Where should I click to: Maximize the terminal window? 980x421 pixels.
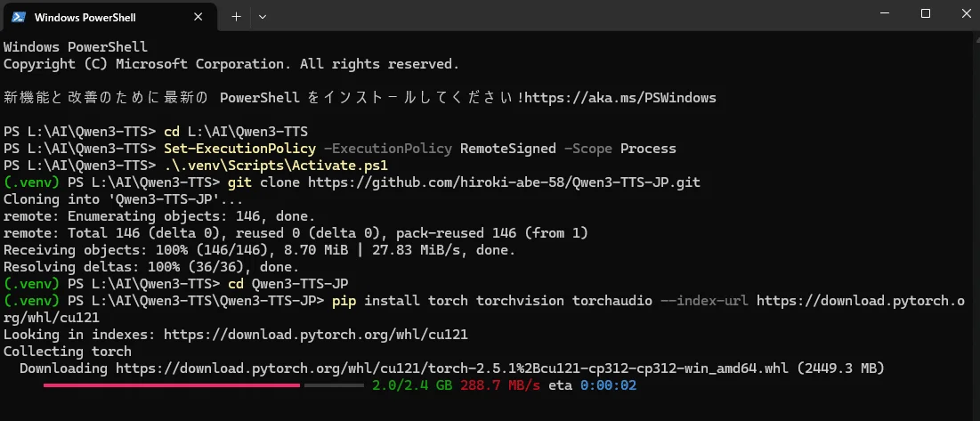tap(926, 13)
